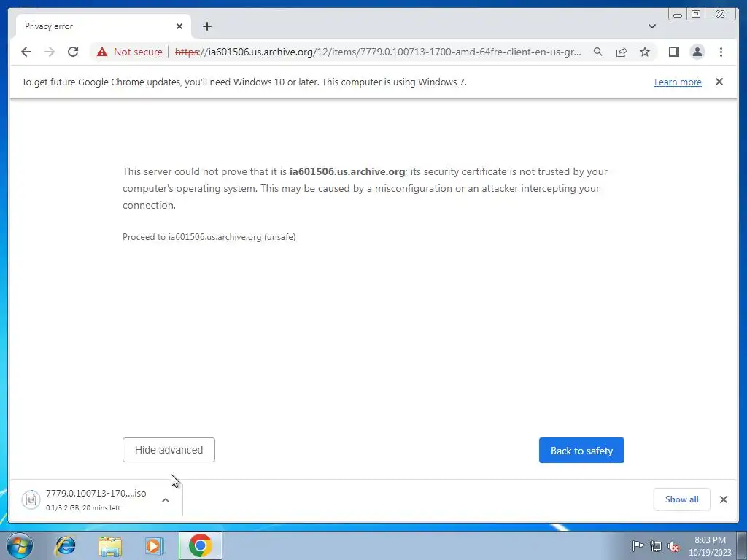747x560 pixels.
Task: Click the bold ia601506.us.archive.org text
Action: [x=347, y=171]
